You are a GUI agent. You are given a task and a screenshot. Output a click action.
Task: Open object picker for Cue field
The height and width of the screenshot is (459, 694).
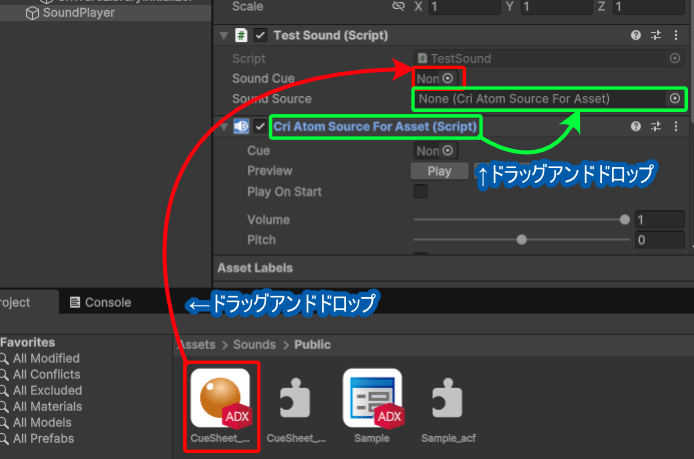click(448, 150)
